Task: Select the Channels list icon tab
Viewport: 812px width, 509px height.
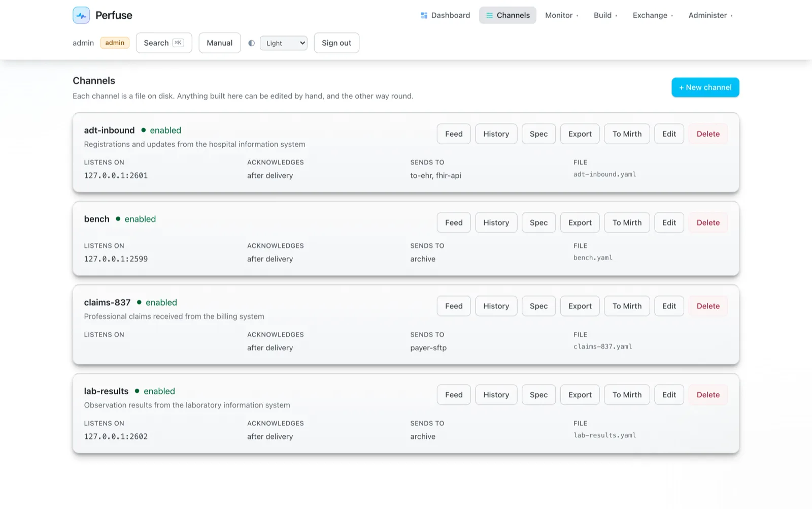Action: 489,15
